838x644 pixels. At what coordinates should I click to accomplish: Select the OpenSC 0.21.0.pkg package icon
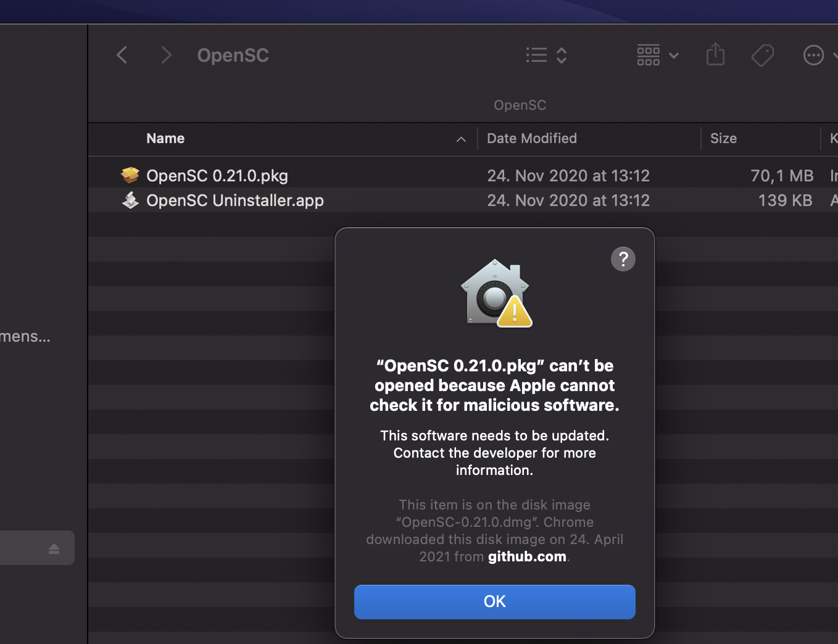pos(130,175)
